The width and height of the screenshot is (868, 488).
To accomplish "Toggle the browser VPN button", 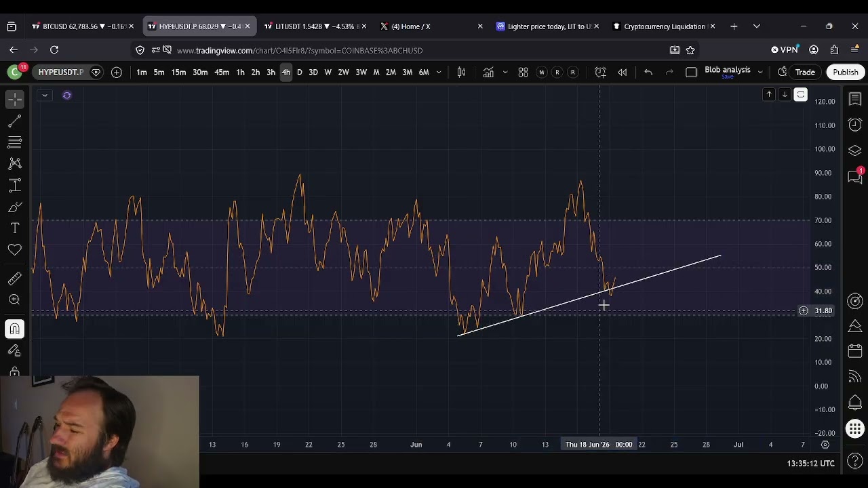I will coord(785,50).
